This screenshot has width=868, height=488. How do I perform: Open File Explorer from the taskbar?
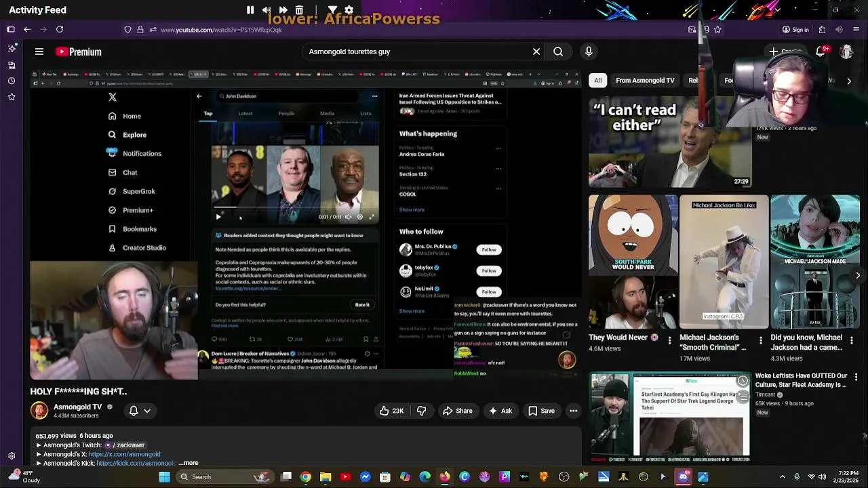pyautogui.click(x=325, y=477)
